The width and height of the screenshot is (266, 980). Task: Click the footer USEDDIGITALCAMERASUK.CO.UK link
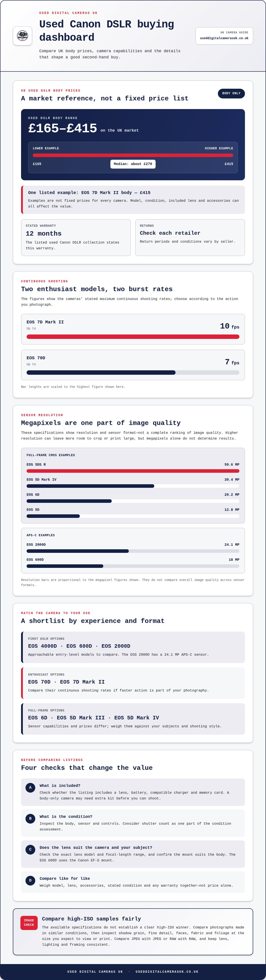167,971
